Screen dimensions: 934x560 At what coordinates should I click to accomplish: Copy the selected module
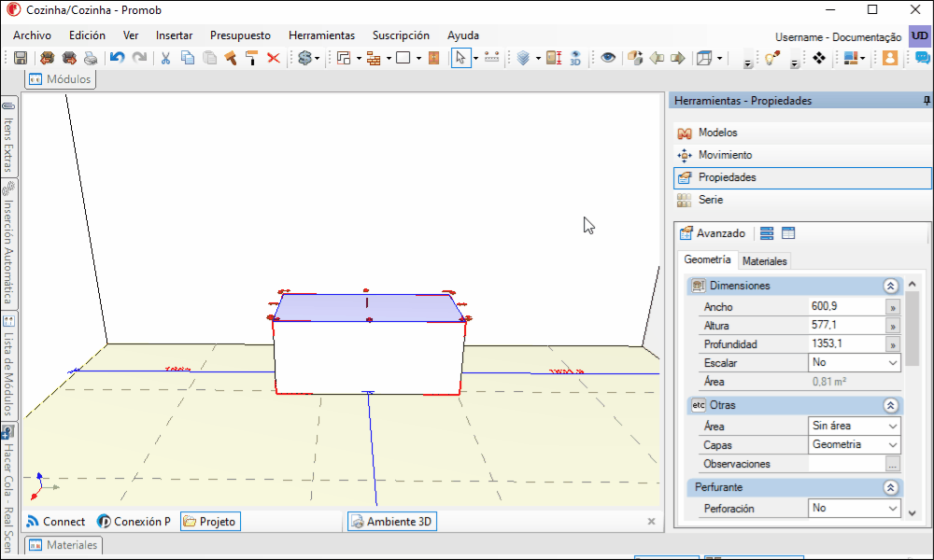tap(188, 58)
